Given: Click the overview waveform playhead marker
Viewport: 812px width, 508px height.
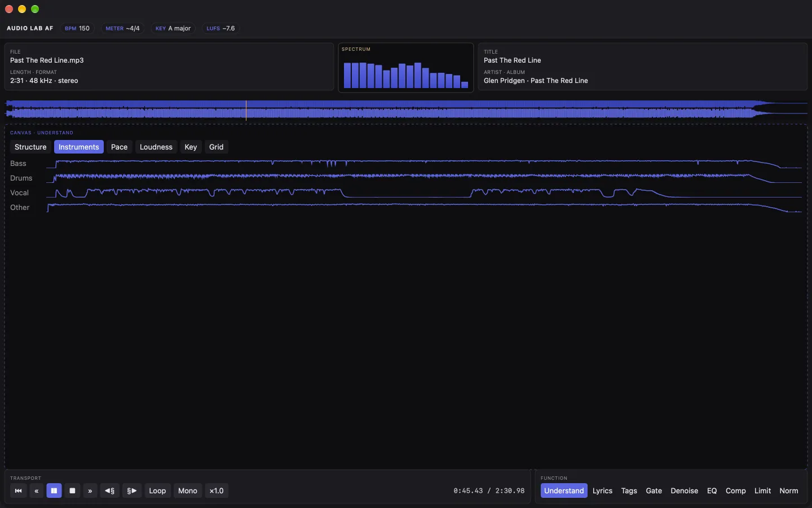Looking at the screenshot, I should [246, 110].
